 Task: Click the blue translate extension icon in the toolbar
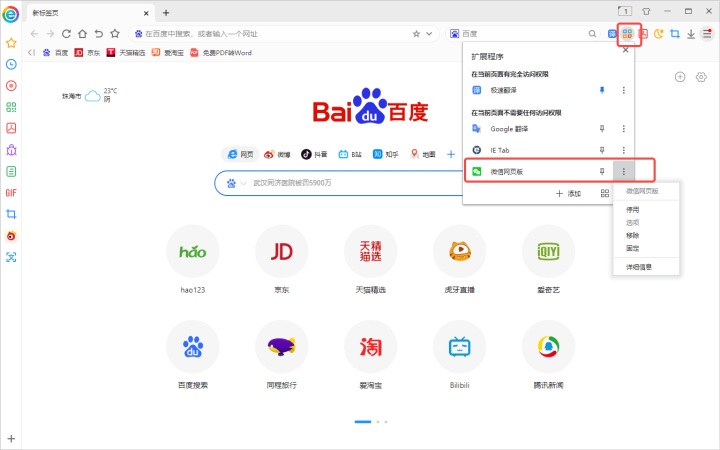tap(612, 34)
